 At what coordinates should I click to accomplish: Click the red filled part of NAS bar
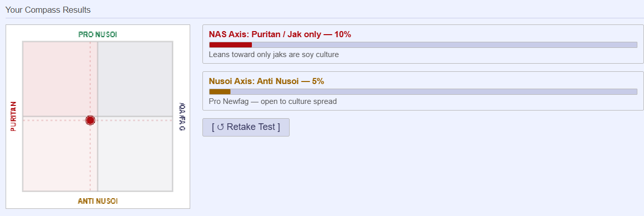coord(230,45)
